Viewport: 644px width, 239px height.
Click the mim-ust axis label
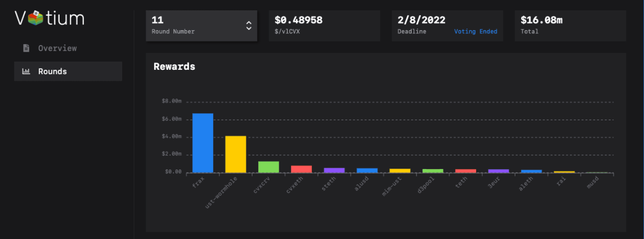click(x=392, y=186)
